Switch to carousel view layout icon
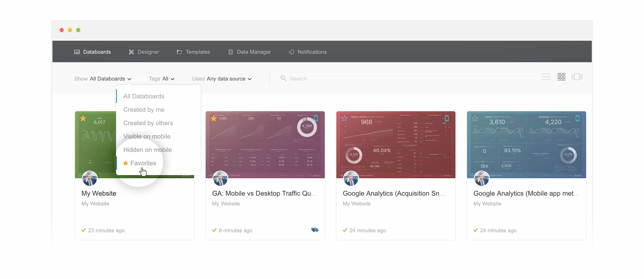 [577, 77]
